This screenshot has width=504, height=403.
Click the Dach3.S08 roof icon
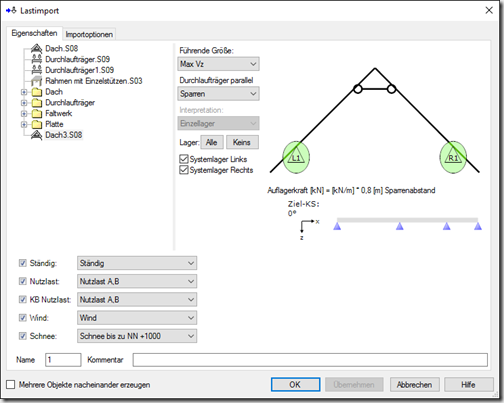coord(36,135)
